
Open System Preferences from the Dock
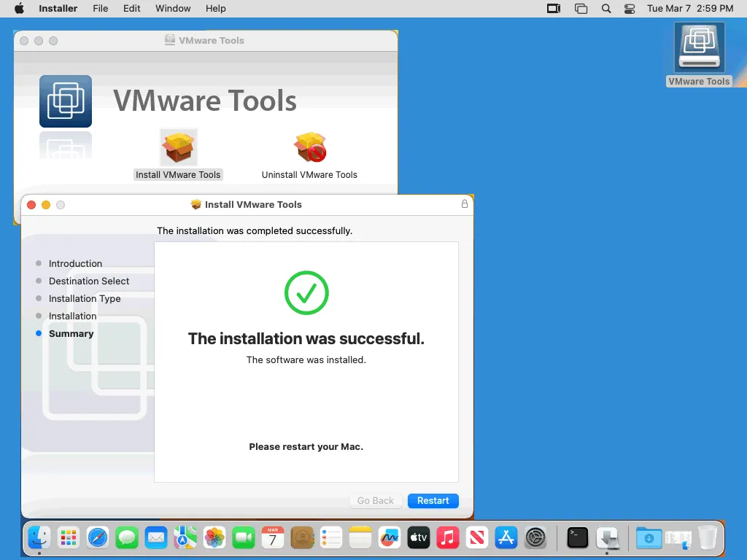point(535,538)
